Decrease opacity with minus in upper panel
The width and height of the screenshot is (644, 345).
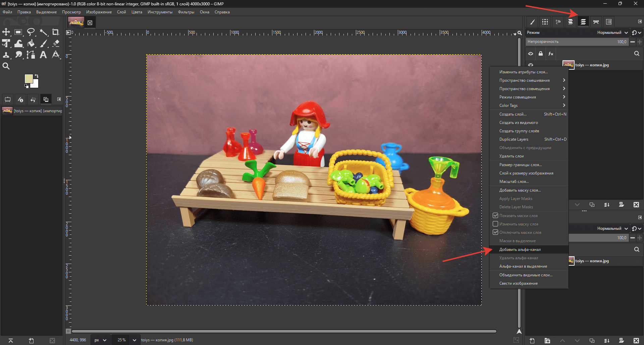[x=633, y=42]
